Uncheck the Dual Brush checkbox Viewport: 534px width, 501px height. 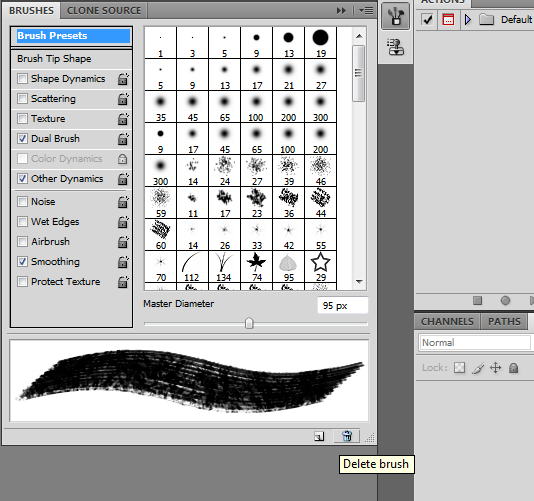(22, 139)
